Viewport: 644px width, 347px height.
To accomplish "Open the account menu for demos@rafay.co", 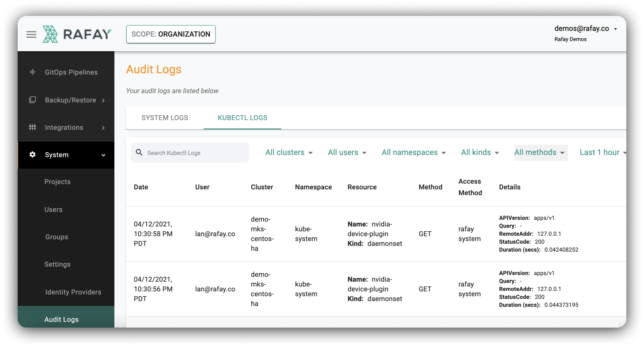I will (x=585, y=28).
